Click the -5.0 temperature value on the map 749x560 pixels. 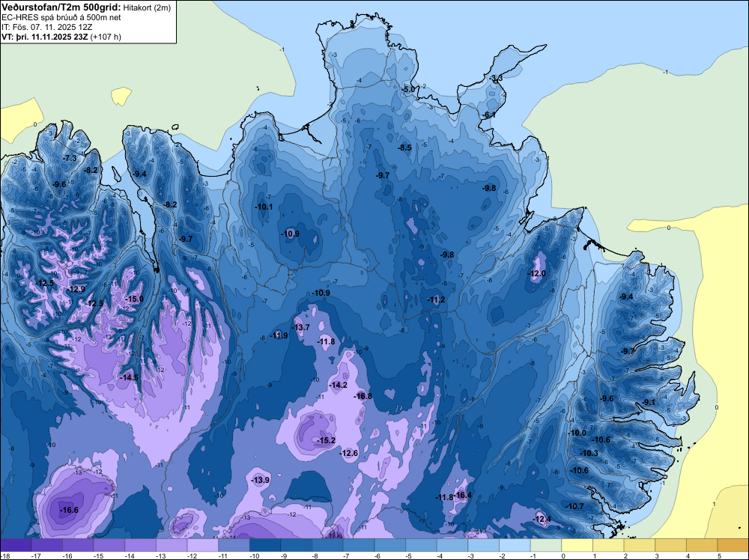click(x=408, y=90)
